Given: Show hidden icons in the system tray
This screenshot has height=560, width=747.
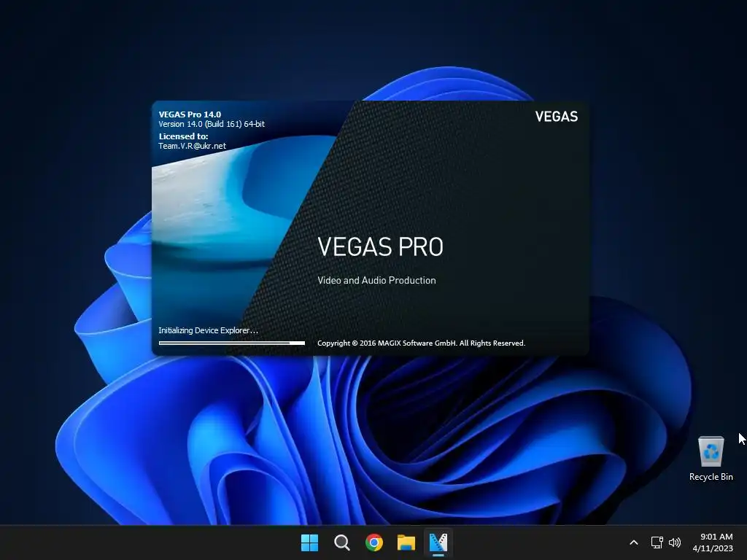Looking at the screenshot, I should (634, 542).
